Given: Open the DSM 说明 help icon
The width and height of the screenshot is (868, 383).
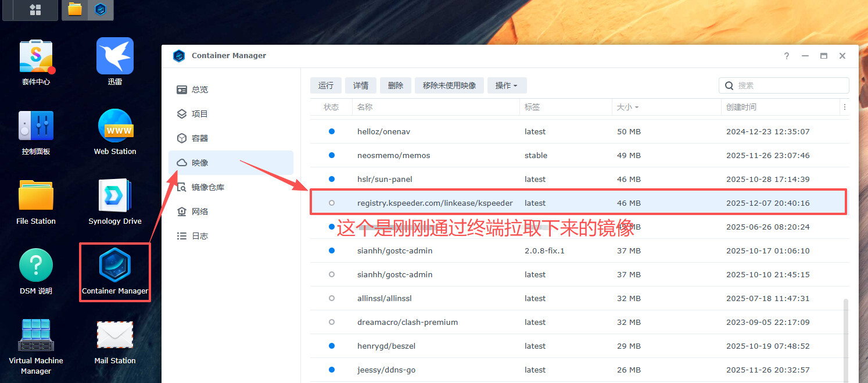Looking at the screenshot, I should [36, 266].
